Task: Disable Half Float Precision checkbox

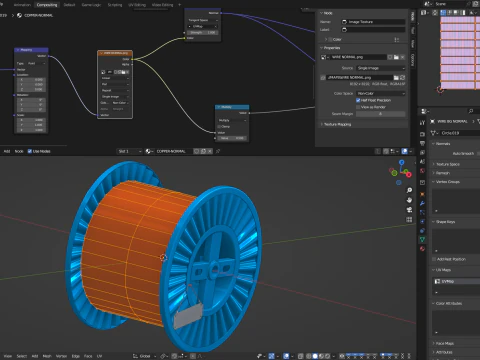Action: [x=358, y=100]
